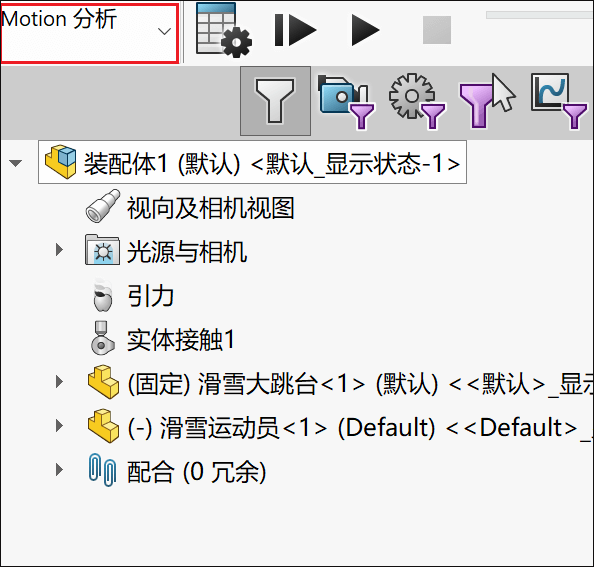Toggle the Filter Driving gear icon
This screenshot has height=567, width=594.
tap(417, 101)
